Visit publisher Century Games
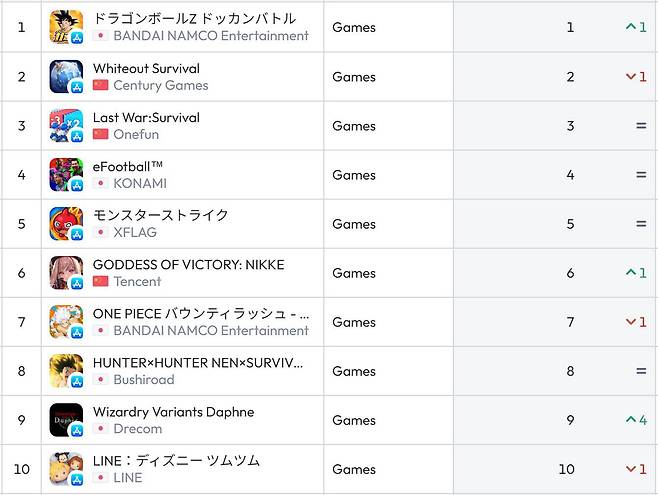 tap(161, 86)
